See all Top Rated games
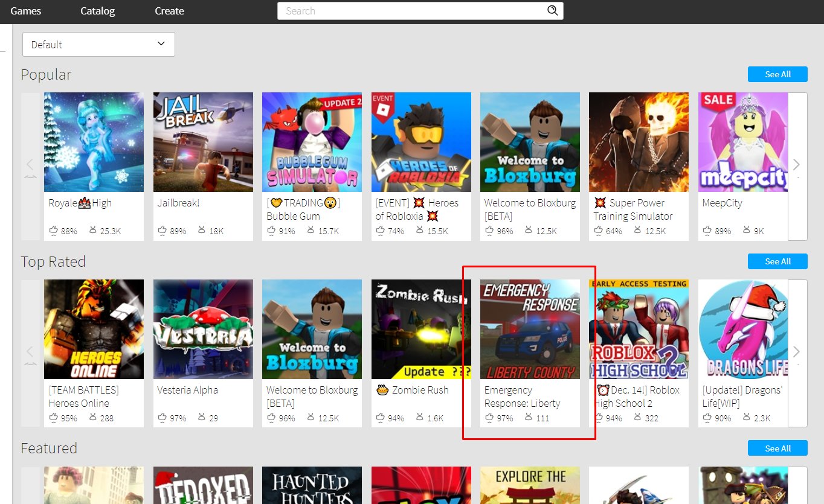Screen dimensions: 824x504 click(777, 261)
